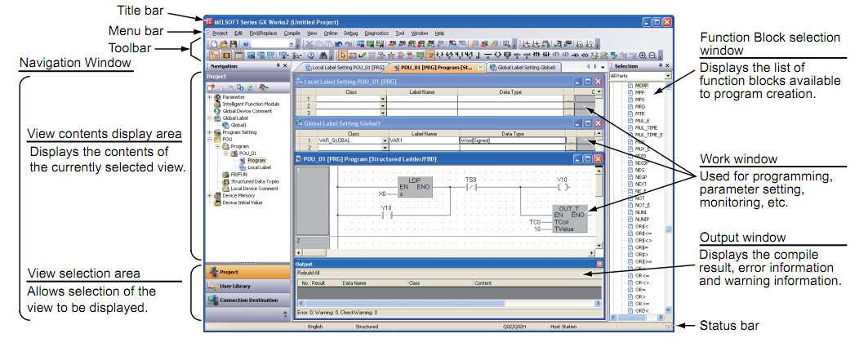The height and width of the screenshot is (356, 868).
Task: Click the Output window horizontal scrollbar
Action: (x=449, y=304)
